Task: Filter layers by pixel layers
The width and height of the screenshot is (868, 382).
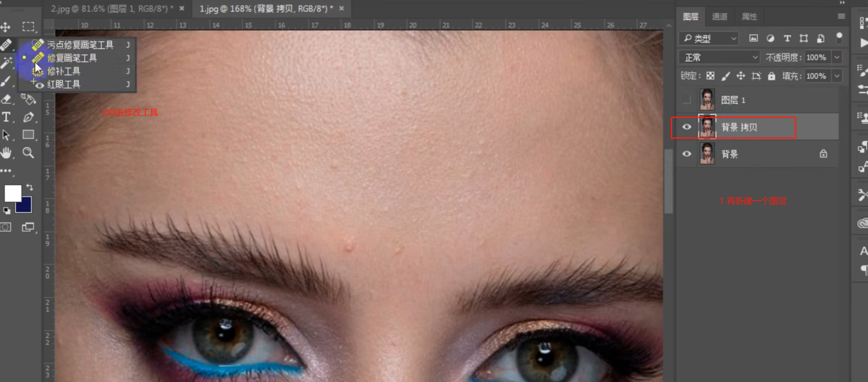Action: coord(753,38)
